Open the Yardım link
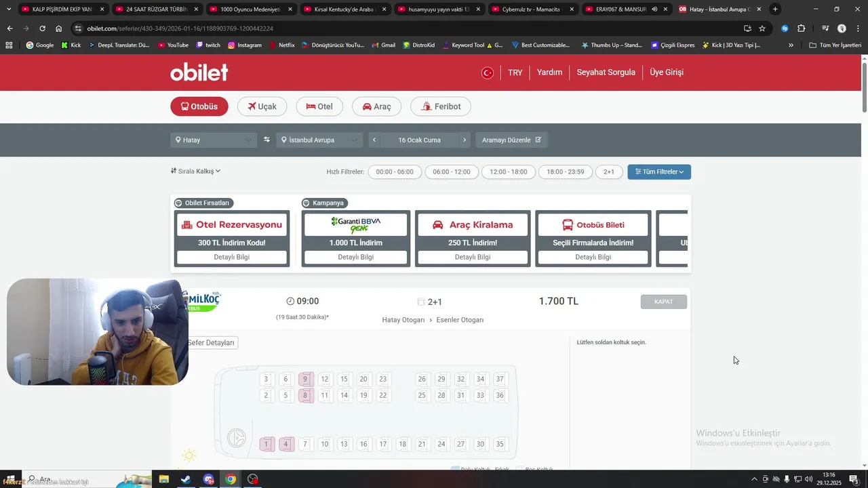This screenshot has width=868, height=488. point(549,73)
